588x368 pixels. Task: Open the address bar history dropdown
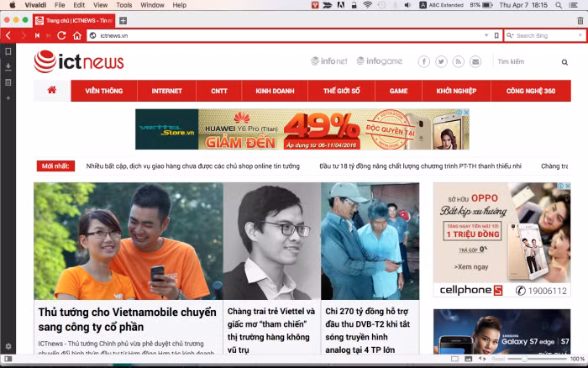(x=486, y=35)
